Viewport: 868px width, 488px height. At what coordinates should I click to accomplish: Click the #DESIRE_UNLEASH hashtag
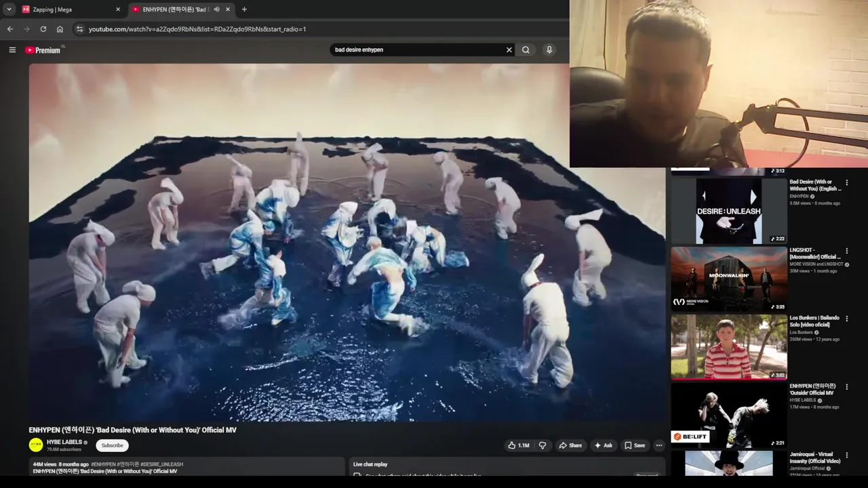click(161, 464)
